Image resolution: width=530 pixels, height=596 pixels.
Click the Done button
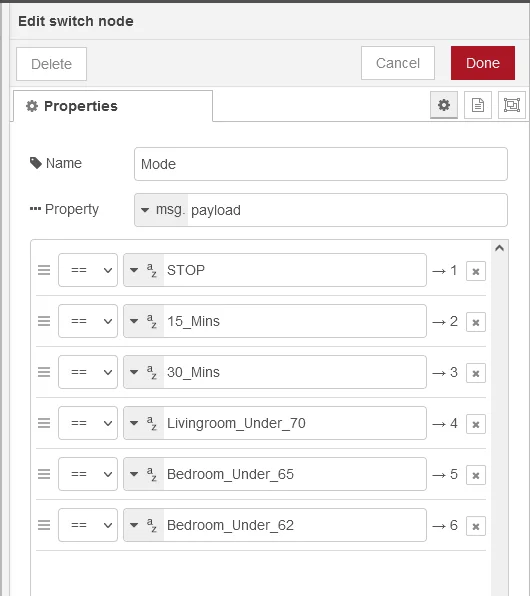coord(483,63)
